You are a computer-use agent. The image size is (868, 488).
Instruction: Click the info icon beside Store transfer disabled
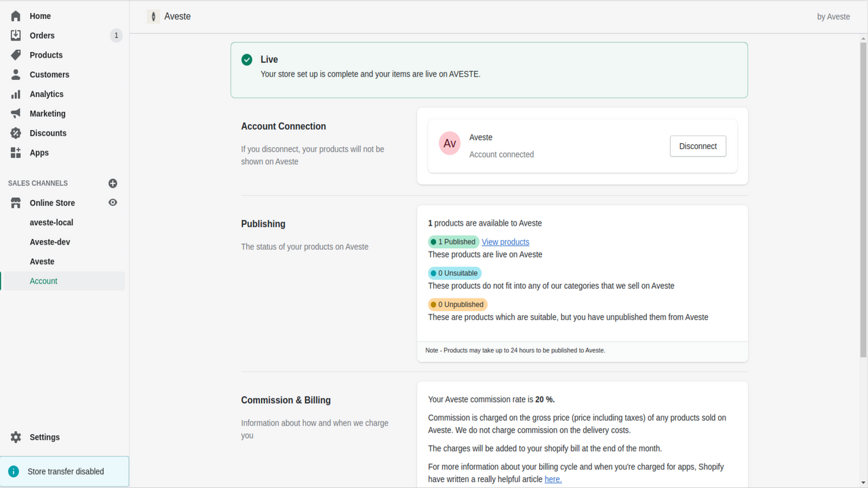click(x=15, y=471)
